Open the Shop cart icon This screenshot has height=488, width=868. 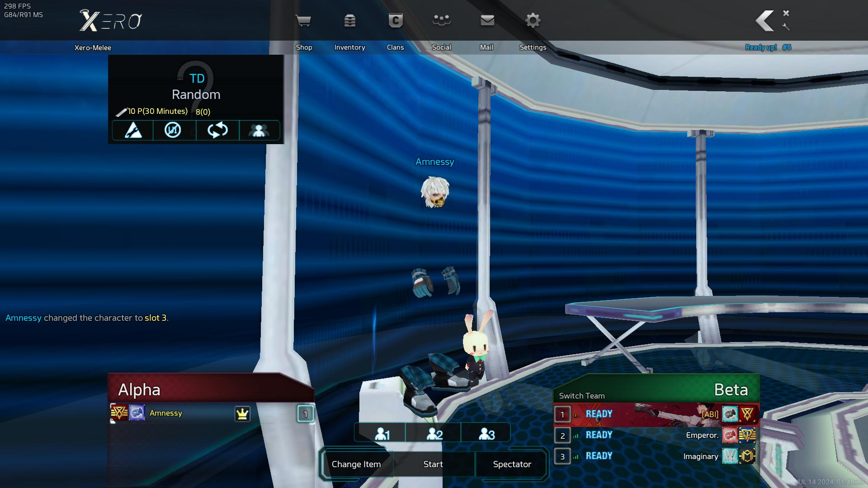303,21
